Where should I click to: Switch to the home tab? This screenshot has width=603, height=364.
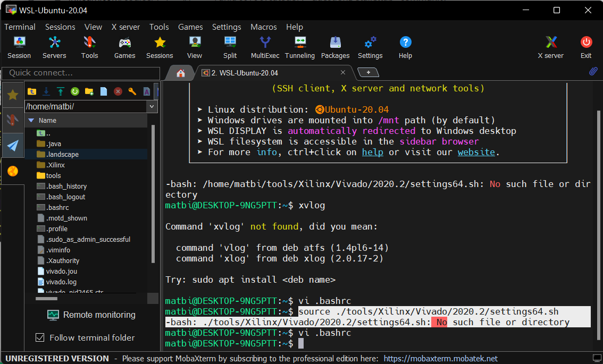click(181, 73)
